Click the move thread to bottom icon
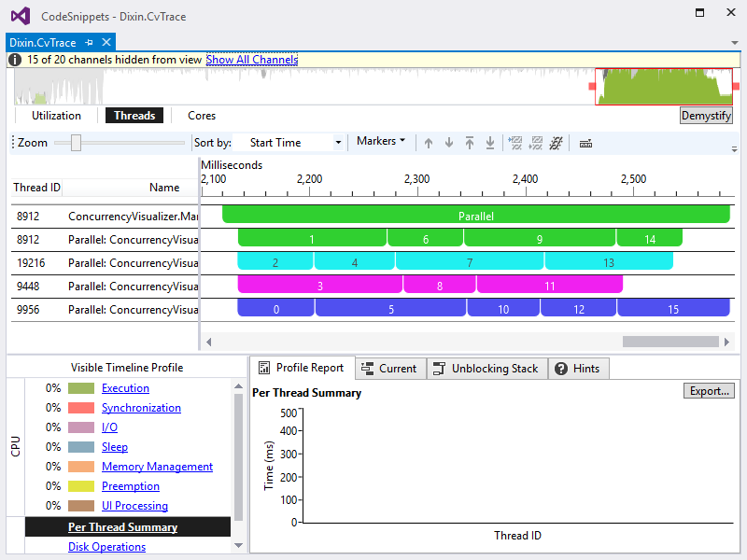 (x=489, y=143)
